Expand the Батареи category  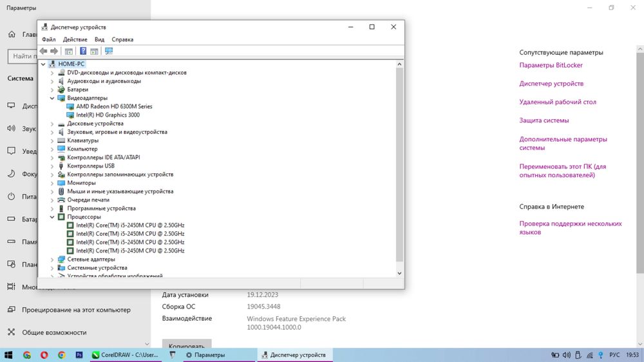(x=52, y=90)
